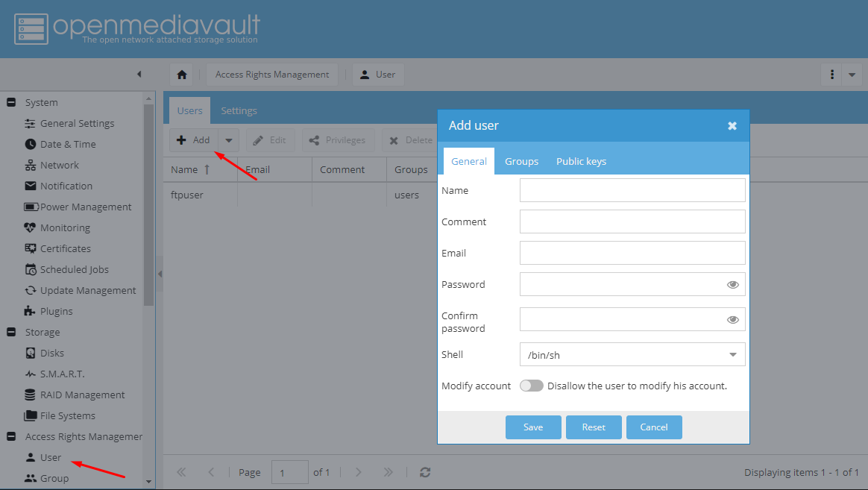The height and width of the screenshot is (490, 868).
Task: Show password with eye icon in Password field
Action: click(732, 284)
